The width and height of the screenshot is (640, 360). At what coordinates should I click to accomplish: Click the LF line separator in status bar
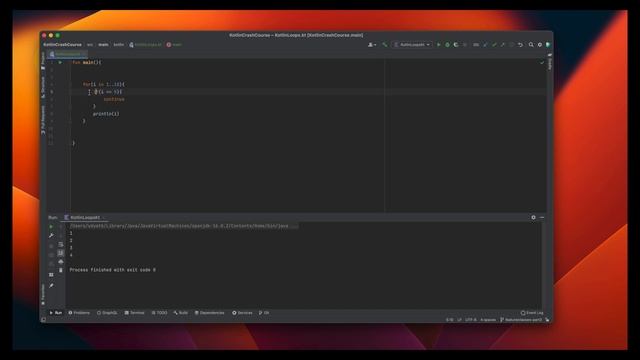click(x=459, y=320)
